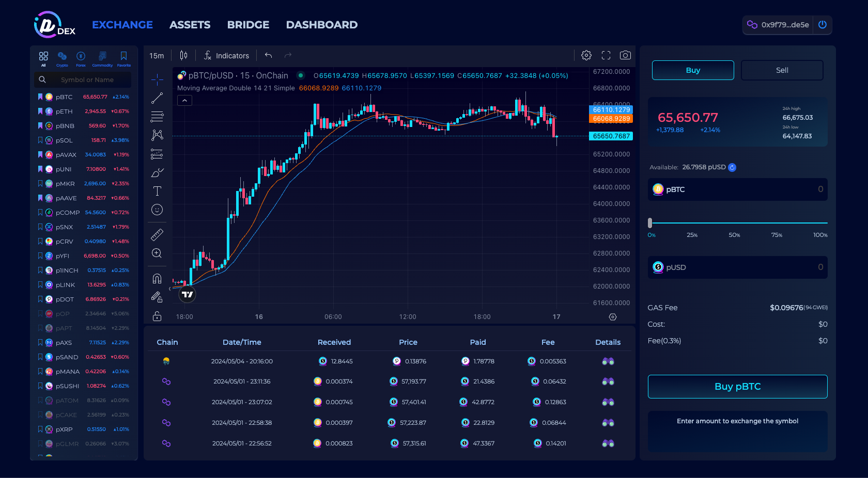Screen dimensions: 868x478
Task: Select the Text tool in chart toolbar
Action: point(157,191)
